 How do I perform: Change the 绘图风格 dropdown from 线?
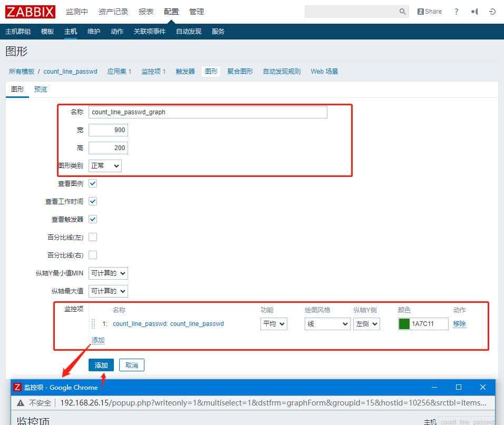click(x=327, y=323)
